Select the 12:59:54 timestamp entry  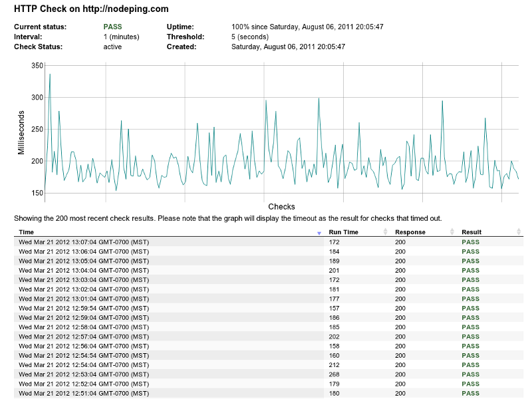click(x=84, y=309)
